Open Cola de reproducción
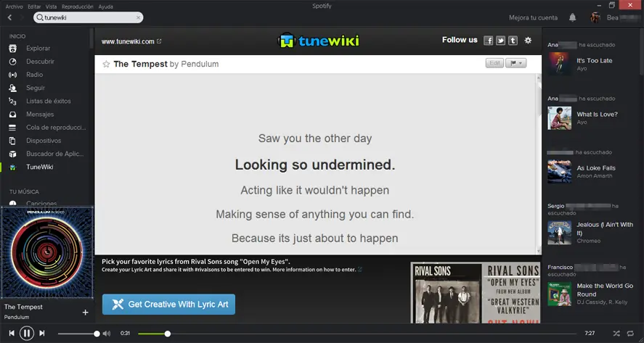Viewport: 644px width, 343px height. (56, 128)
